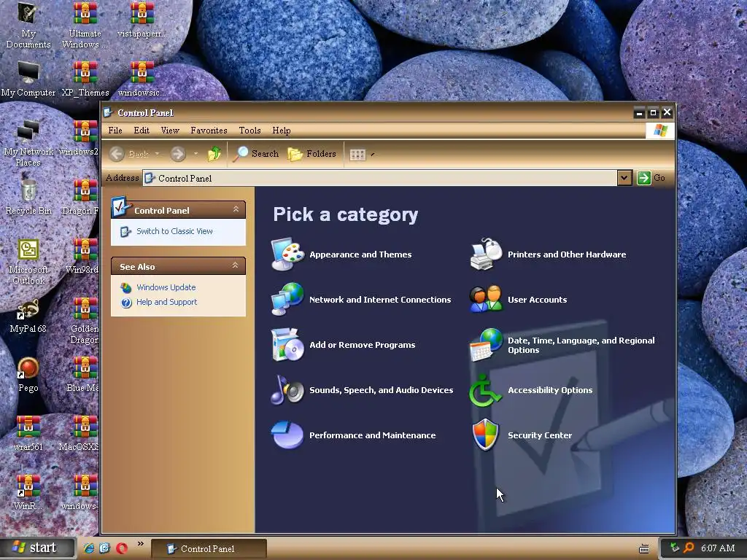Open Network and Internet Connections icon
Image resolution: width=747 pixels, height=560 pixels.
(x=287, y=299)
